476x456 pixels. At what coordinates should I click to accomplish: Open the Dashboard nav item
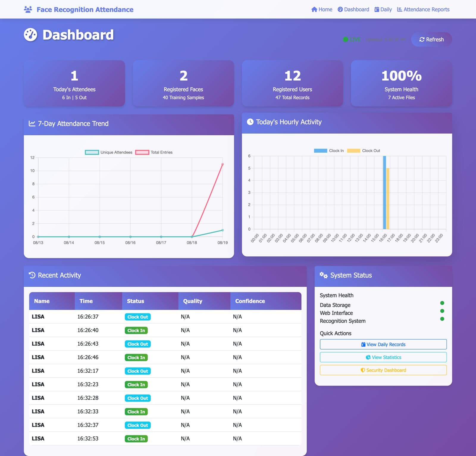pyautogui.click(x=353, y=10)
